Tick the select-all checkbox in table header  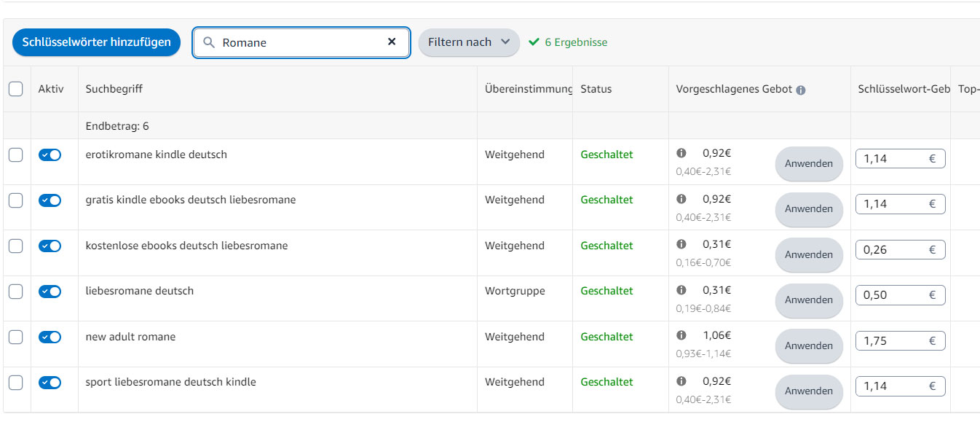click(15, 89)
